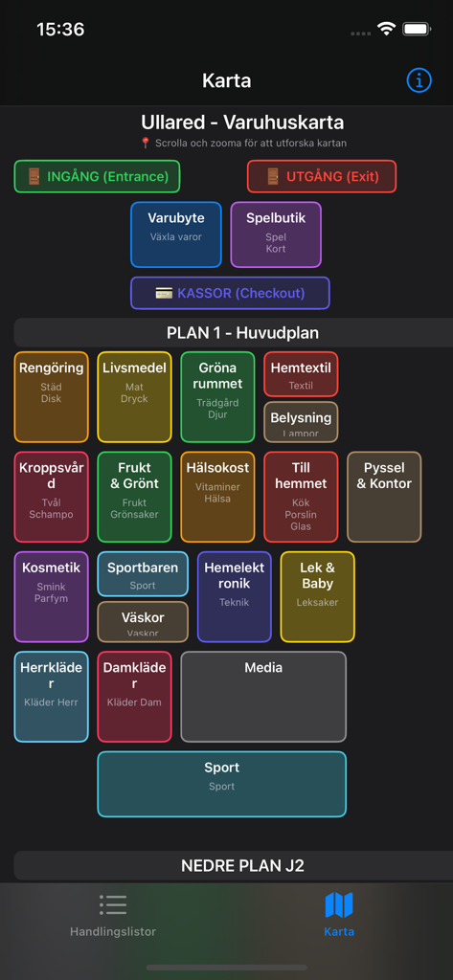Select the PLAN 1 - Huvudplan header
The image size is (453, 980).
[234, 332]
